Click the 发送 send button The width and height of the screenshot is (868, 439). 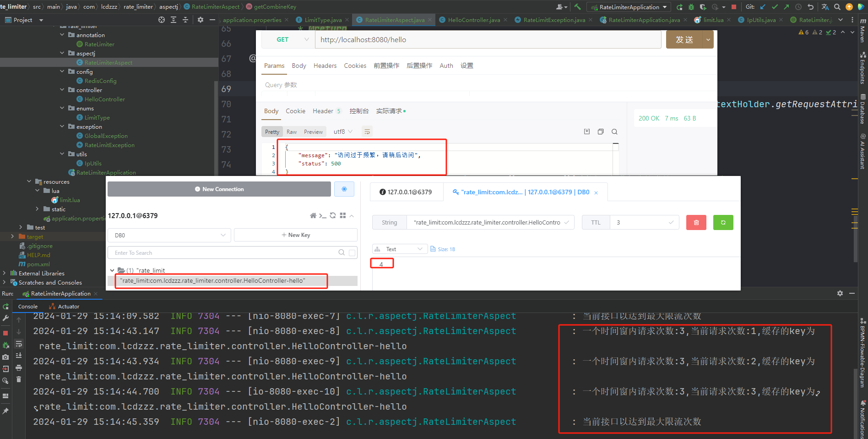tap(684, 39)
